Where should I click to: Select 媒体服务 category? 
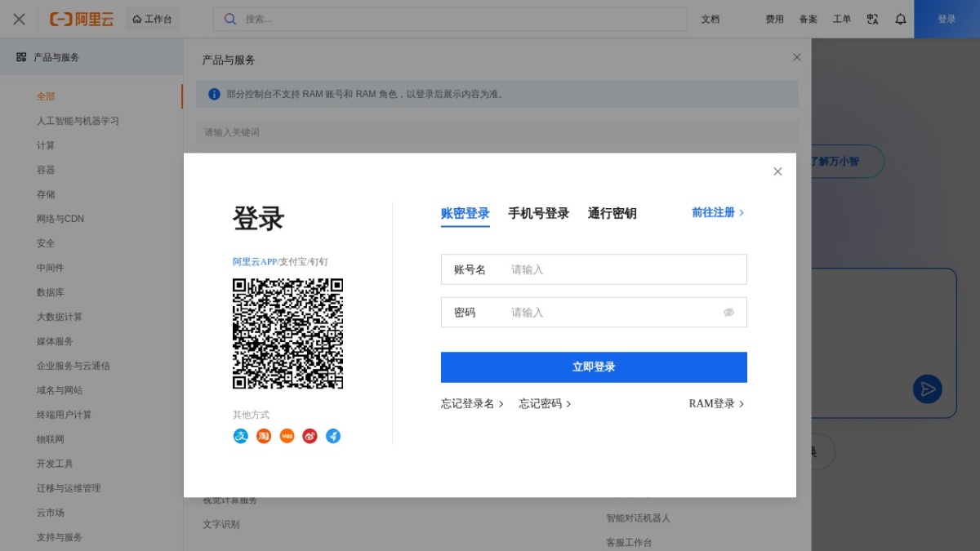pos(55,341)
